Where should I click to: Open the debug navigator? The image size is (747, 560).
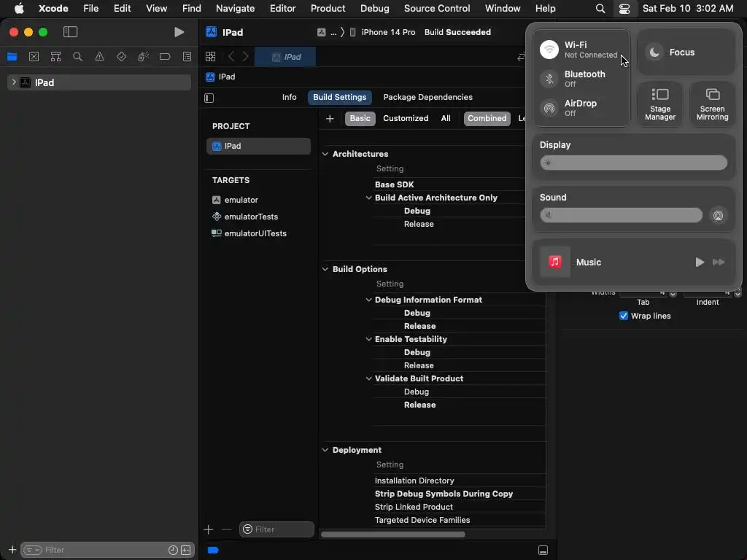143,57
